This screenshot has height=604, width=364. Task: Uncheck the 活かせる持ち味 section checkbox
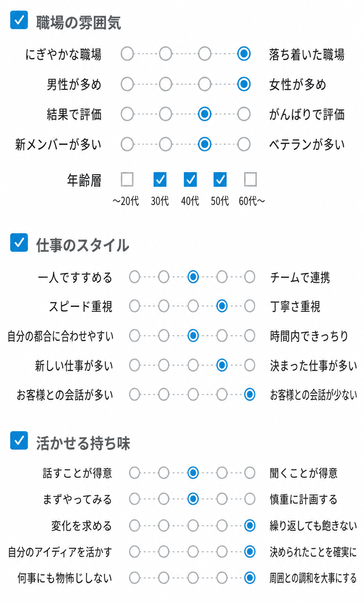[x=19, y=440]
